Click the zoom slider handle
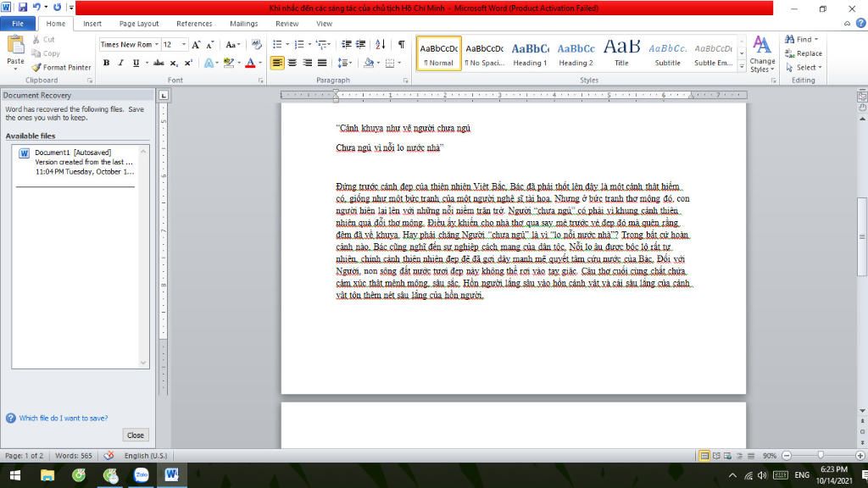Viewport: 868px width, 488px height. coord(821,455)
